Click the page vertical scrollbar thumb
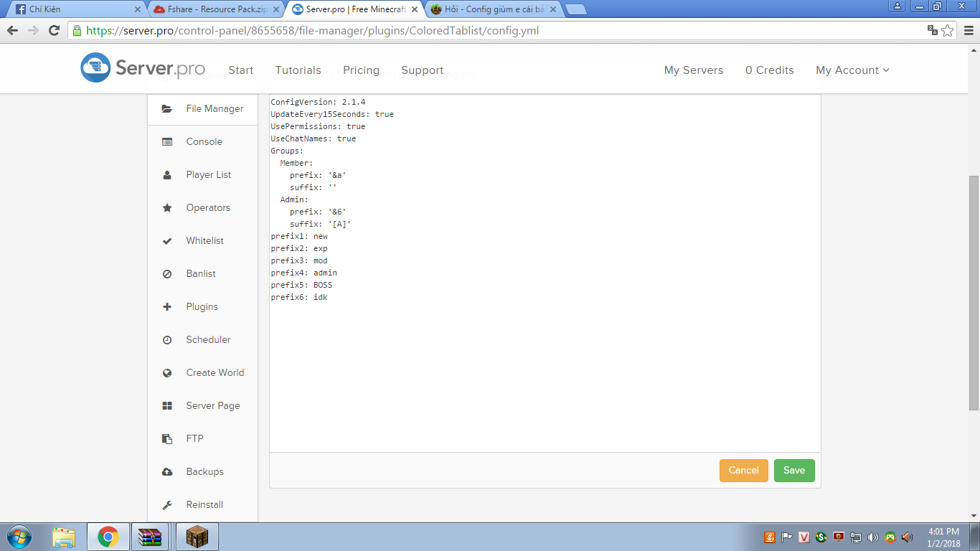 click(974, 292)
